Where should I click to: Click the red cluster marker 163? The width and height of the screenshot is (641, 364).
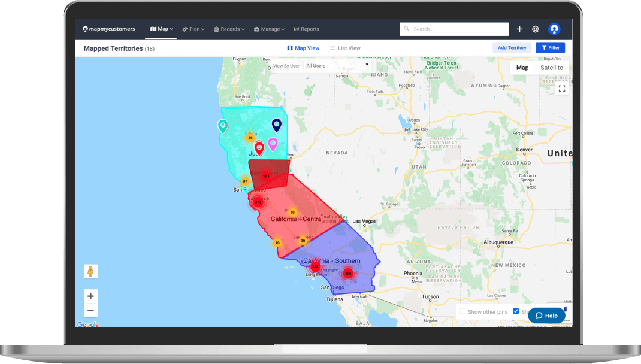266,176
